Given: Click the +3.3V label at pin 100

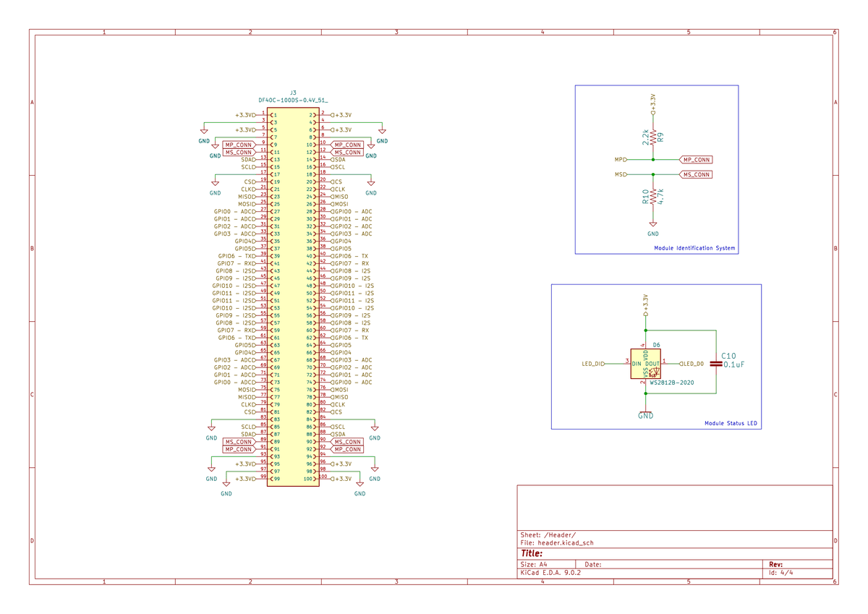Looking at the screenshot, I should pos(341,479).
